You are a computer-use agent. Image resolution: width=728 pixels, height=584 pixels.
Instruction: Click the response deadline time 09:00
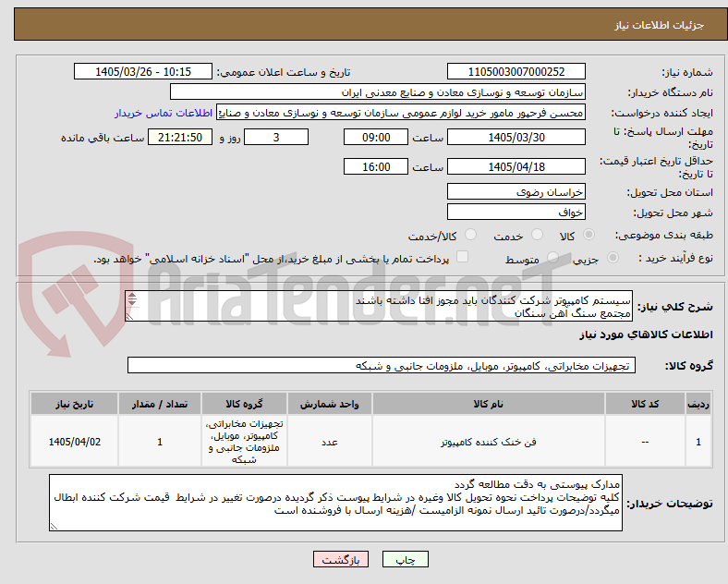(376, 138)
